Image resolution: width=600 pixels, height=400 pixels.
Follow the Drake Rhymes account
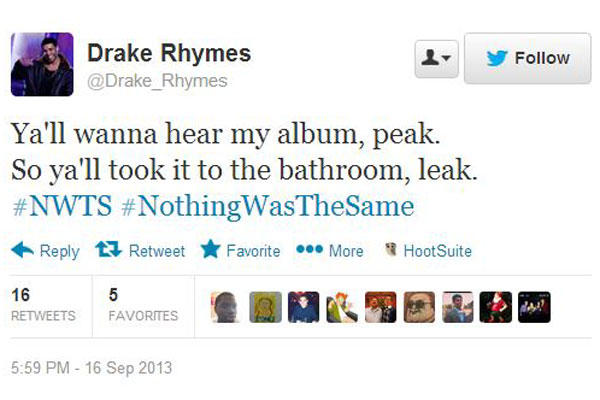(528, 58)
